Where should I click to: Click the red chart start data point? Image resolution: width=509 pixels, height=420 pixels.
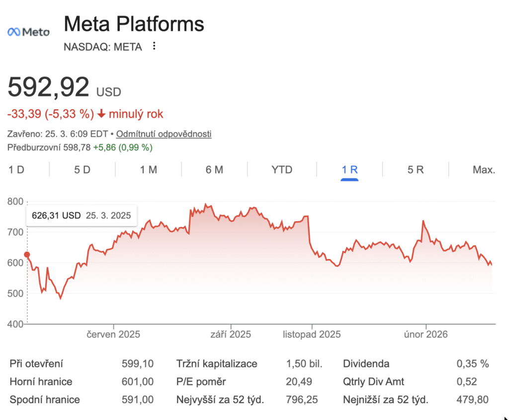[27, 255]
